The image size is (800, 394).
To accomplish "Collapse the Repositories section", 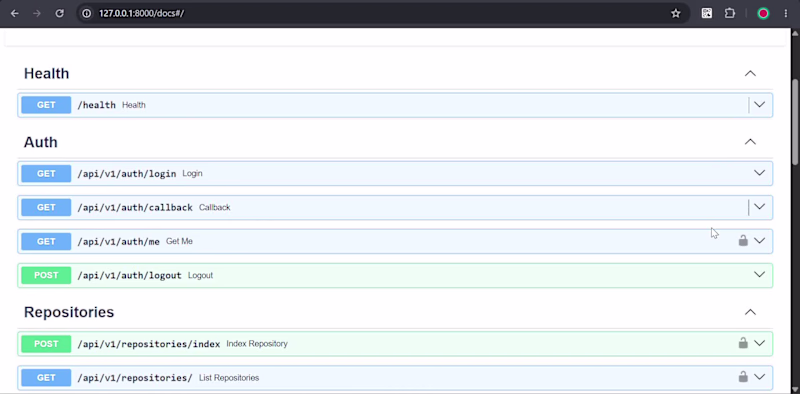I will [750, 312].
